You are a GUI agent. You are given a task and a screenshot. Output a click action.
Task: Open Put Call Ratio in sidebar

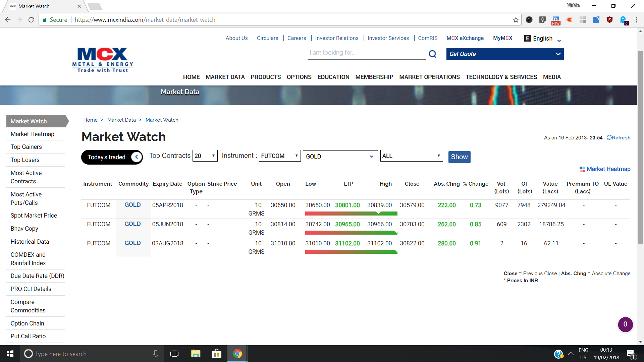pos(28,336)
